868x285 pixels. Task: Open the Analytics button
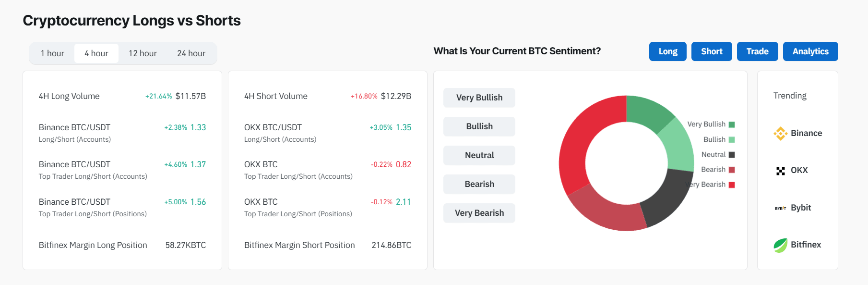click(x=810, y=51)
